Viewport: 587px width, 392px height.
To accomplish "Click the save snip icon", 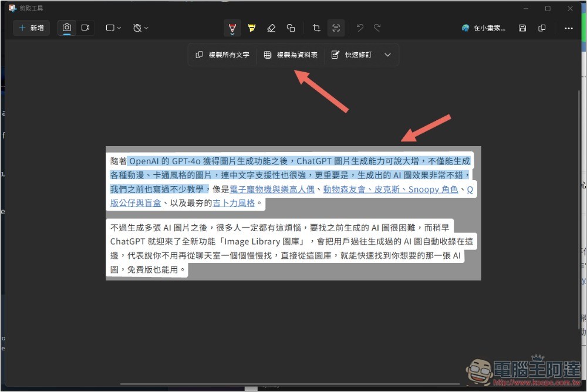I will (522, 28).
